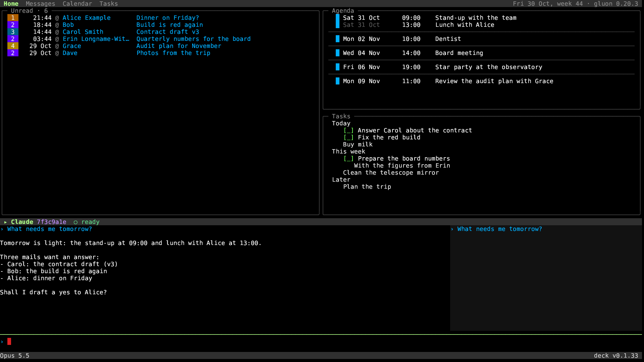Collapse the 'This week' task group
The image size is (644, 362).
[x=348, y=152]
